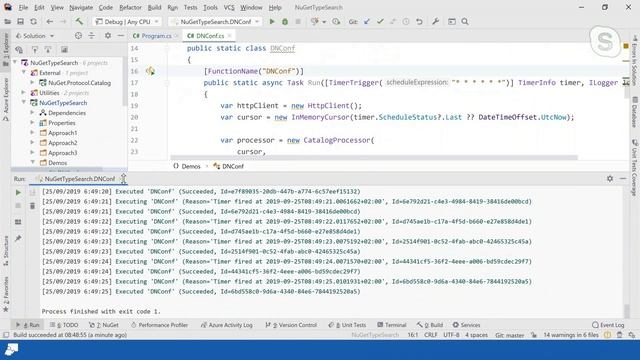
Task: Open the Services tool window
Action: [x=467, y=325]
